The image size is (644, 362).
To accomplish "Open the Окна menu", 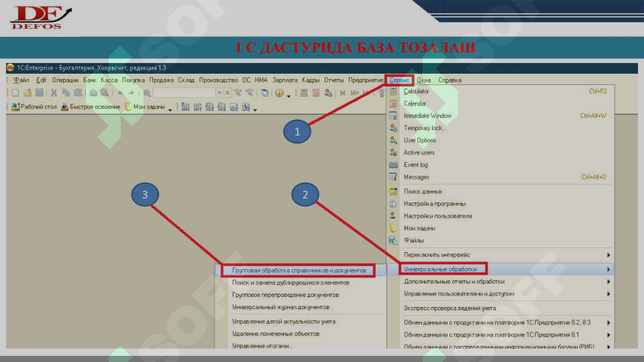I will [x=424, y=80].
